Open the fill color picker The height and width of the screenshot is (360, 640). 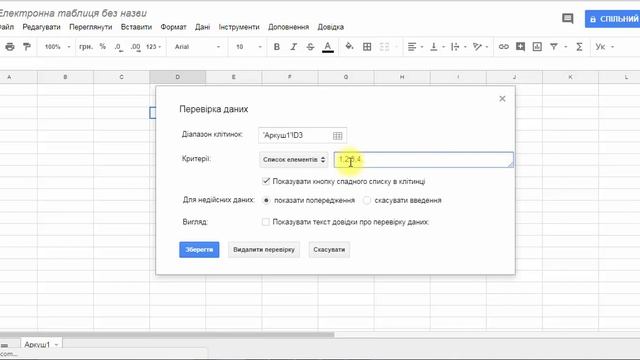(x=349, y=47)
